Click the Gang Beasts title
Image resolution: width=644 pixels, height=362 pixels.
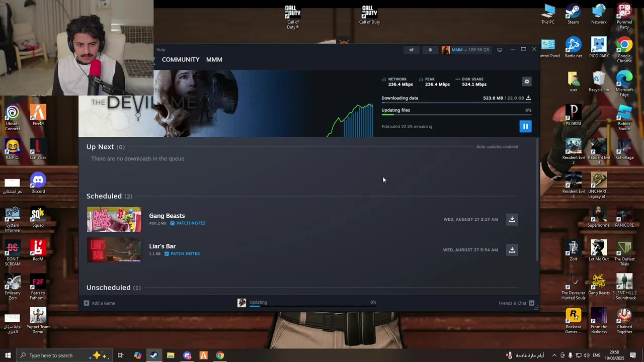tap(167, 216)
